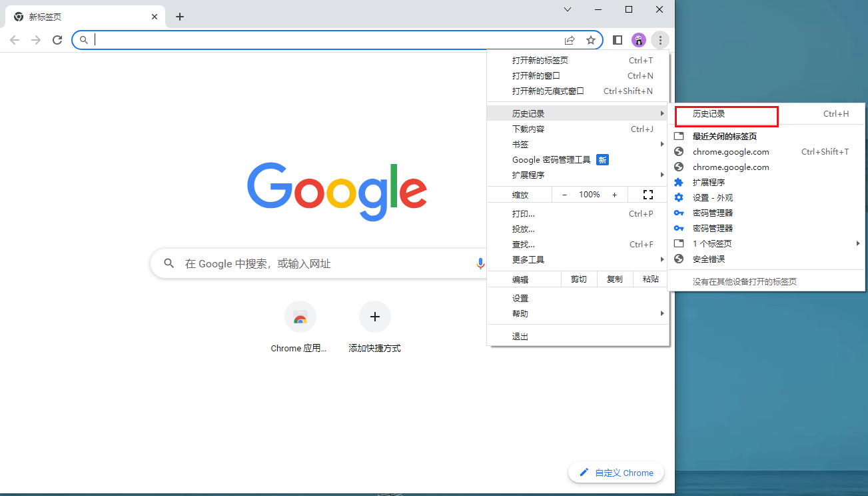Open 历史记录 page in the submenu

pyautogui.click(x=766, y=114)
